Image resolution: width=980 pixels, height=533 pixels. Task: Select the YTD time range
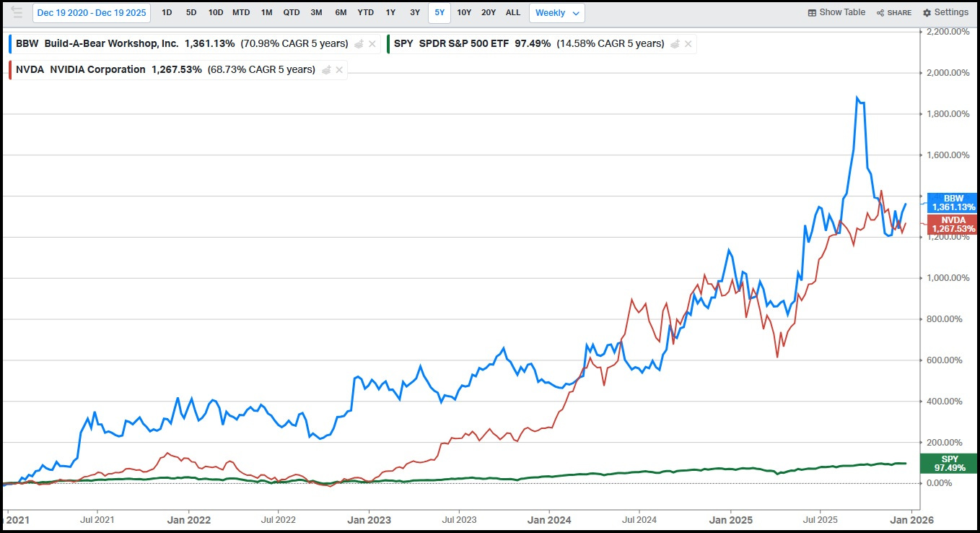(x=366, y=13)
